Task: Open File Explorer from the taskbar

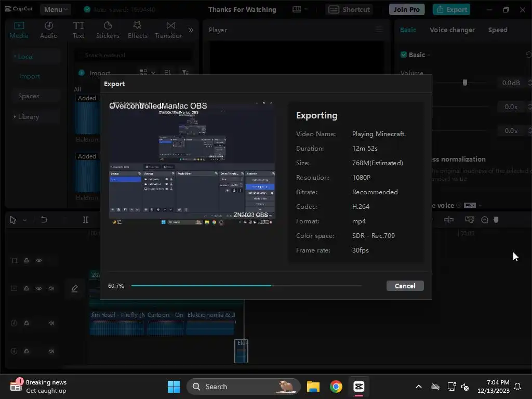Action: click(313, 387)
